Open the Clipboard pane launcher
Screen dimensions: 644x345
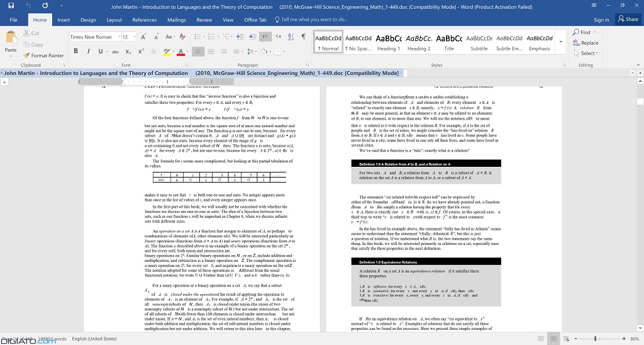(x=64, y=65)
